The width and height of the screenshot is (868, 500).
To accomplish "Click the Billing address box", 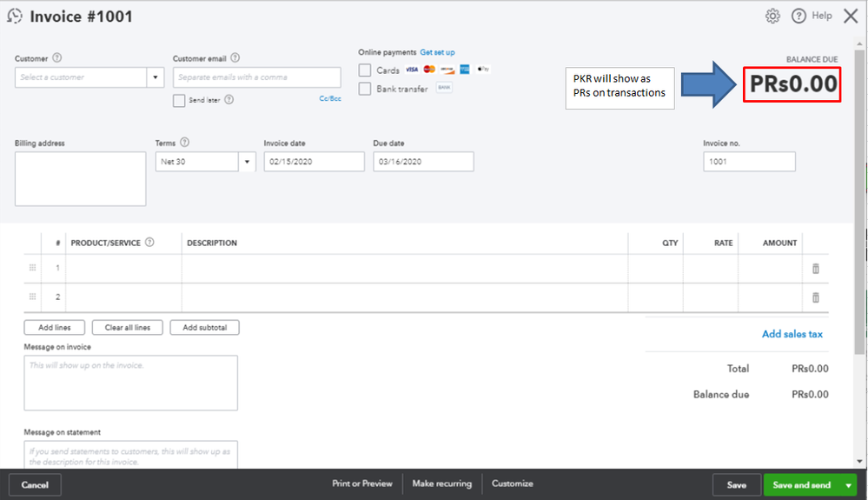I will coord(80,179).
